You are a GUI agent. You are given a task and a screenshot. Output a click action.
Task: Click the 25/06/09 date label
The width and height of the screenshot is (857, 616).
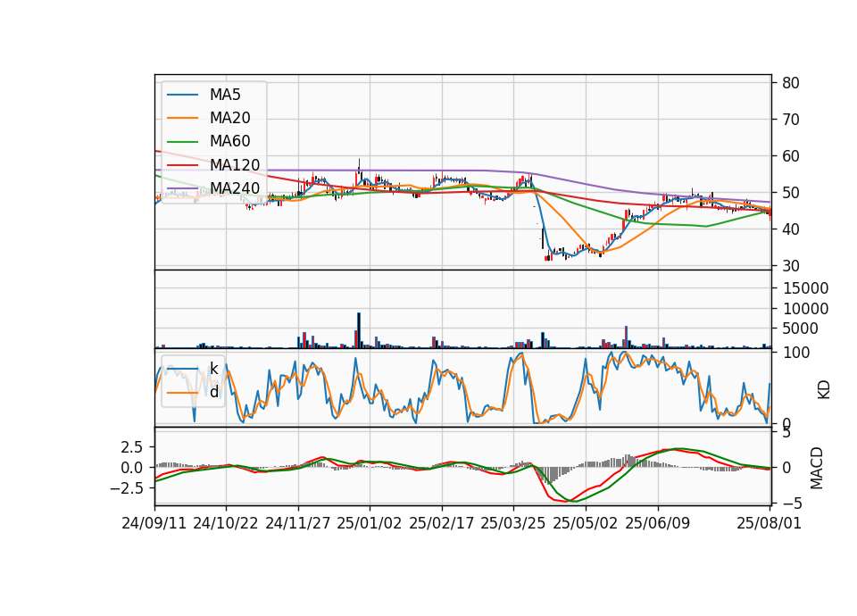658,523
